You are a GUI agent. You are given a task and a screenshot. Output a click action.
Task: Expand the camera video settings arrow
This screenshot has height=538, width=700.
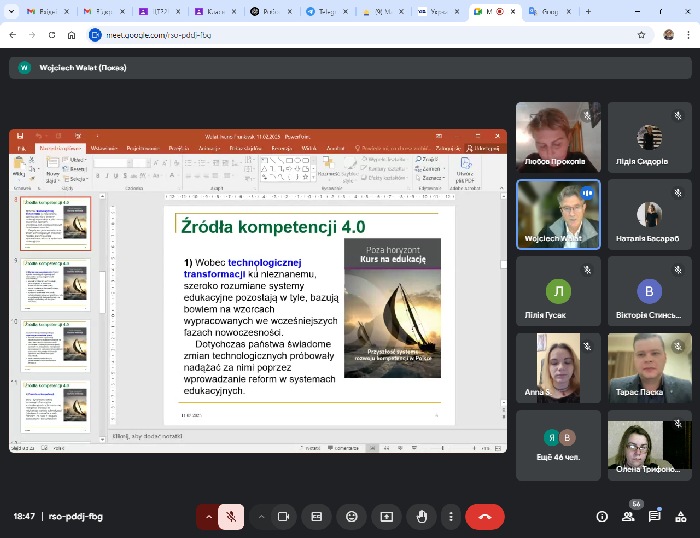coord(261,517)
